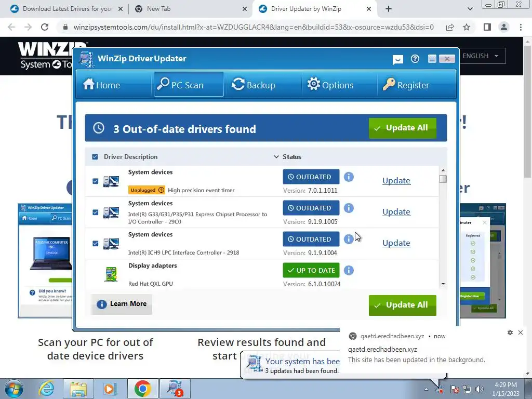Click the Display adapters device icon
The height and width of the screenshot is (399, 532).
[111, 274]
